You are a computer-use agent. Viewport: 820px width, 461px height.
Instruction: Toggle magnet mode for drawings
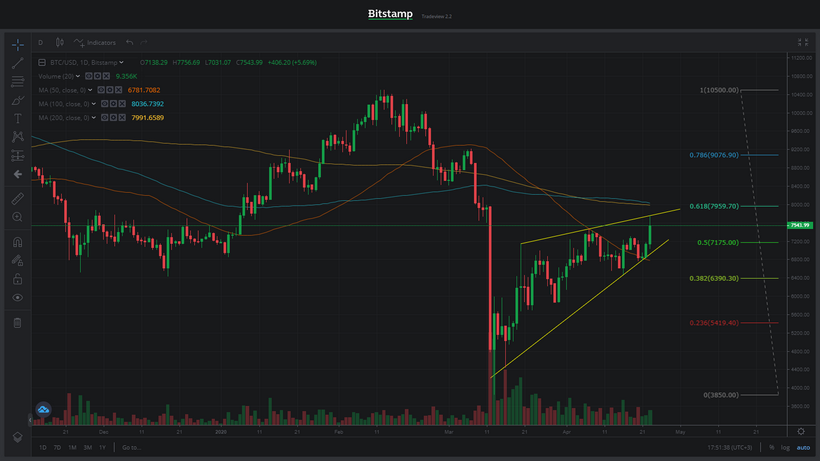17,241
